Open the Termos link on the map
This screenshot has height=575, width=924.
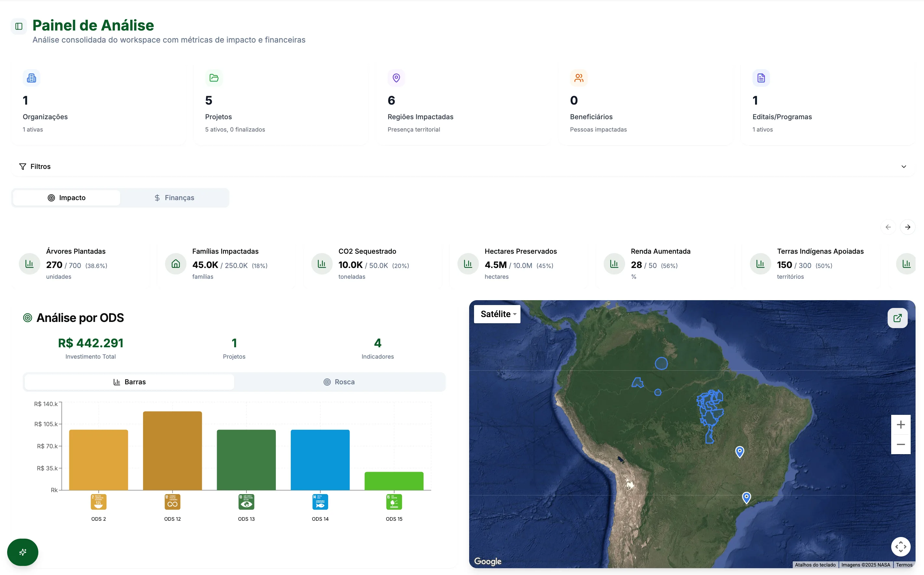(x=904, y=565)
